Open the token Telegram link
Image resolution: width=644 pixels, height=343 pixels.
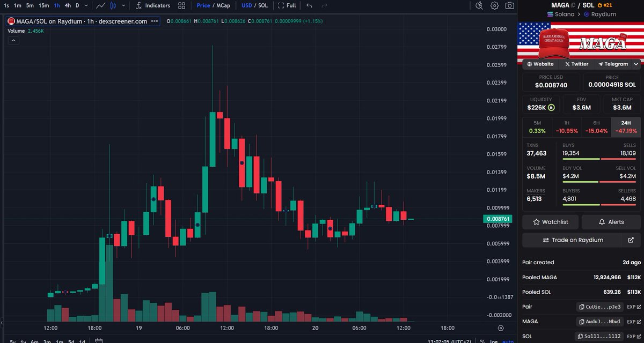point(612,64)
